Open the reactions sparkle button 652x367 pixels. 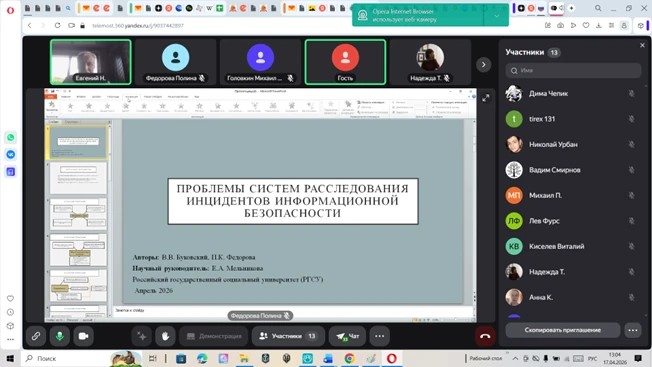[x=141, y=336]
